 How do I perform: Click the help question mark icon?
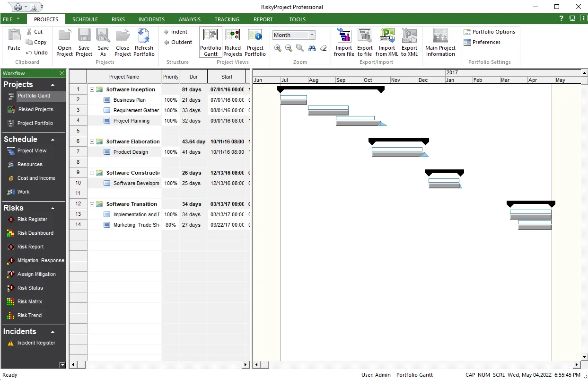[561, 18]
